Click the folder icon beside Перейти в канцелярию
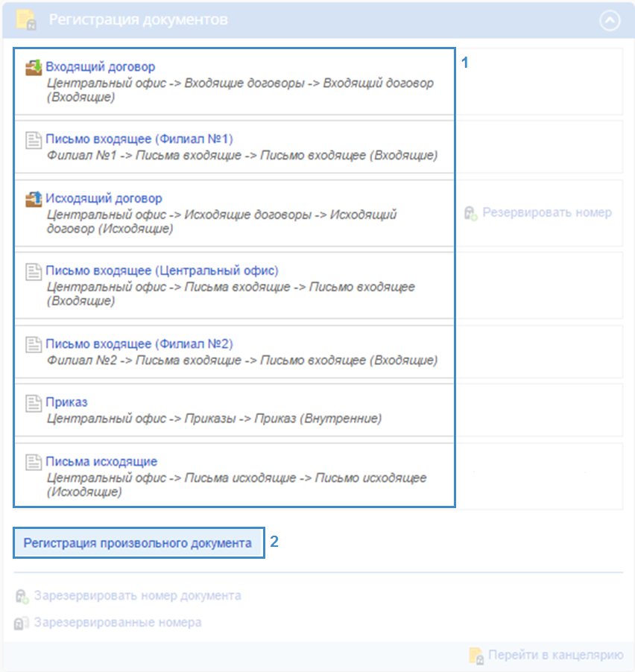The height and width of the screenshot is (672, 635). tap(476, 656)
